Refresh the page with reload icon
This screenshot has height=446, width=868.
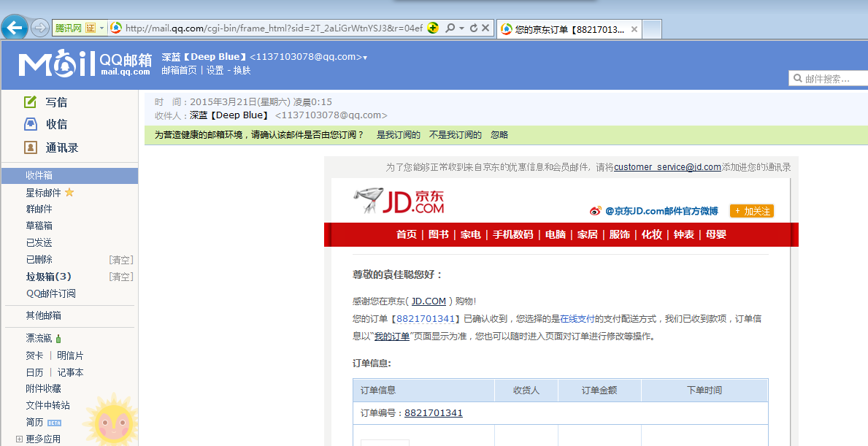click(x=473, y=28)
